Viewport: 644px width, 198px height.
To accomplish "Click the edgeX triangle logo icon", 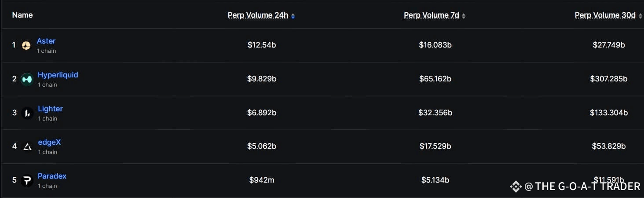I will [27, 147].
